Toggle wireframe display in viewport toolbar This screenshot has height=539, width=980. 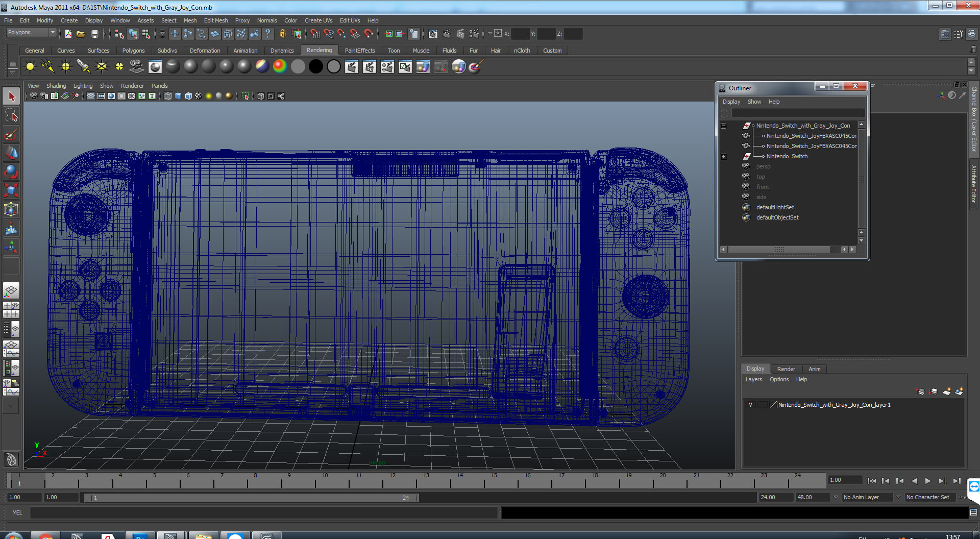coord(168,96)
